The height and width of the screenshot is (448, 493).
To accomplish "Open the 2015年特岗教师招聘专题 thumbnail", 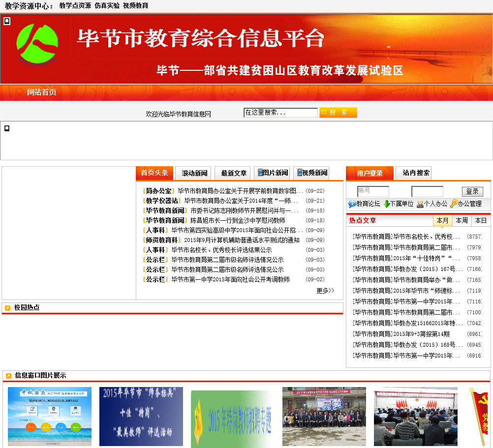I will 233,419.
